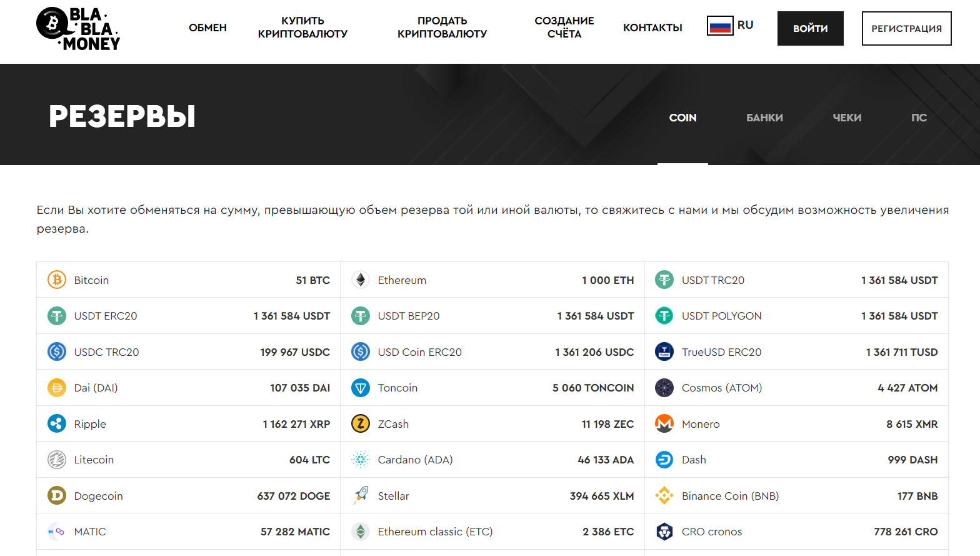The height and width of the screenshot is (556, 980).
Task: Click the Ethereum diamond icon
Action: coord(361,280)
